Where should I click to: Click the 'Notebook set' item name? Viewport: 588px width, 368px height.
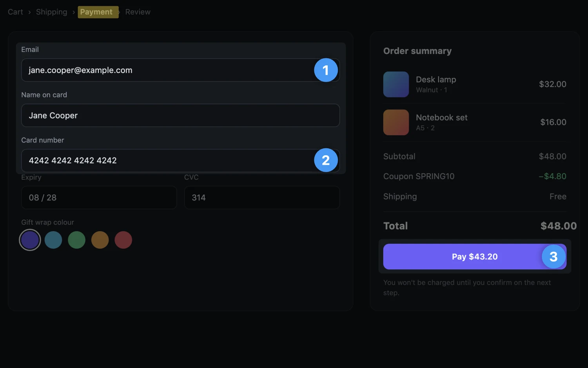pyautogui.click(x=442, y=118)
